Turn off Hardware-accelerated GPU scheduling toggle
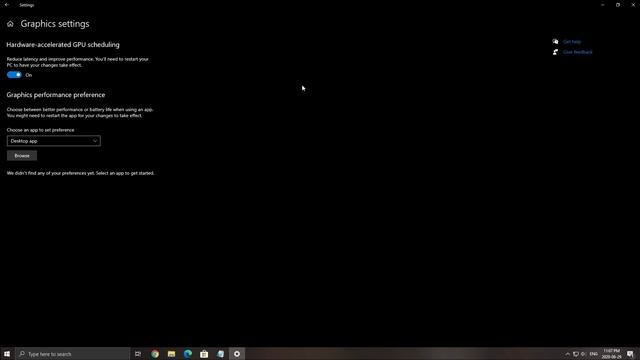Viewport: 640px width, 360px height. coord(14,75)
